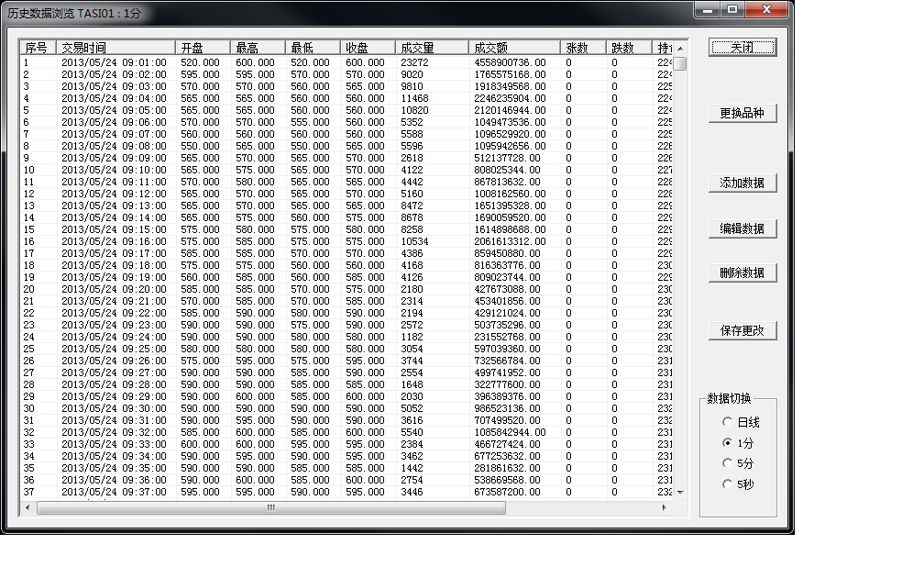Click the 收盘 column header
The image size is (924, 578).
[x=368, y=48]
